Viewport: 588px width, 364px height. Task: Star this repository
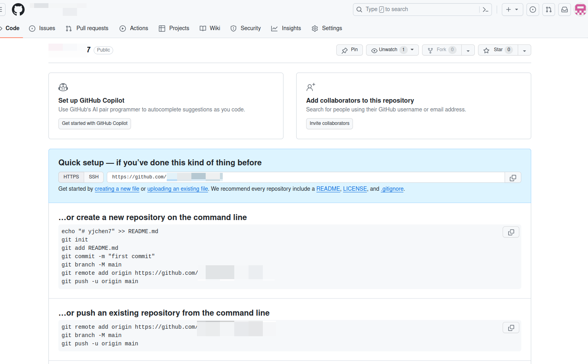tap(498, 50)
